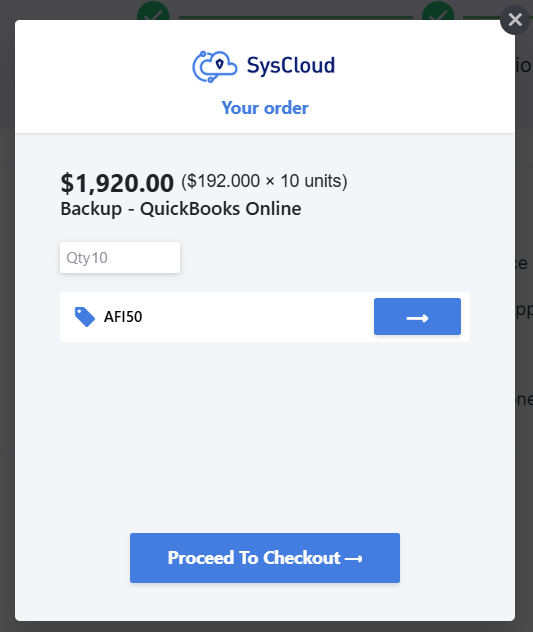Click the SysCloud brand name text
The height and width of the screenshot is (632, 533).
(291, 65)
